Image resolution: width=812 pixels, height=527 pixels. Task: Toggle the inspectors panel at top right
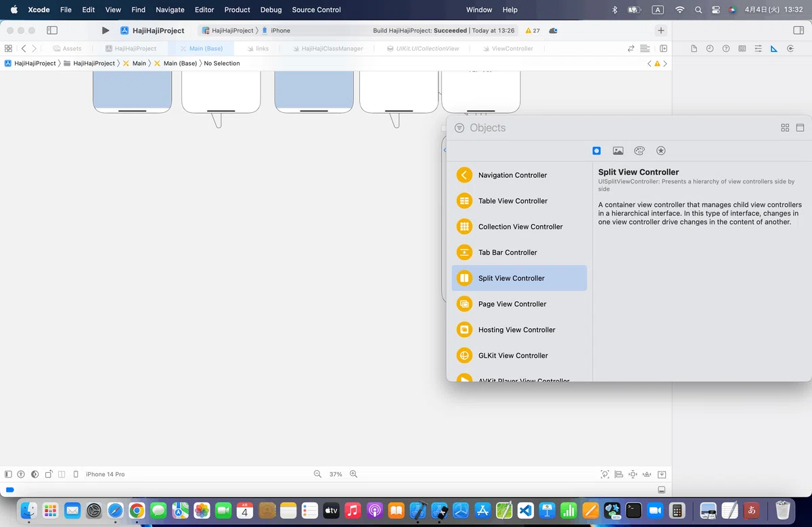pyautogui.click(x=797, y=30)
